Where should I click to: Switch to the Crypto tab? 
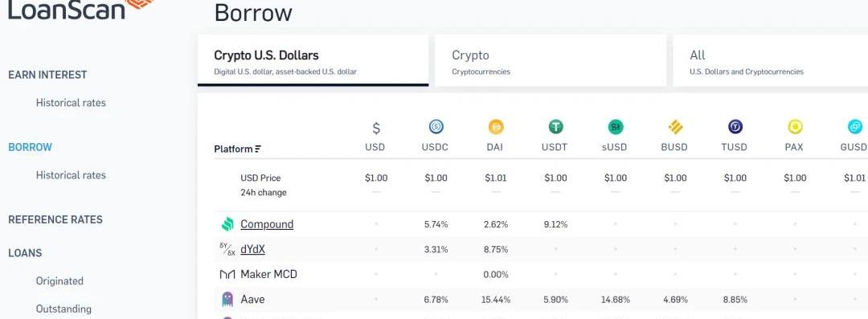[x=551, y=61]
